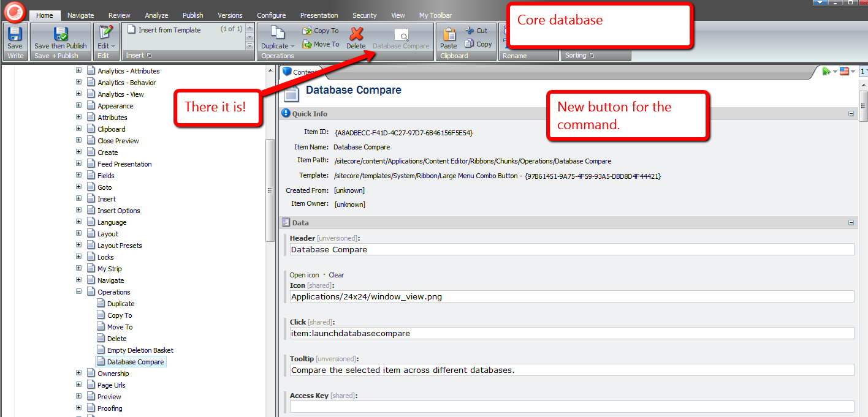
Task: Expand the Analytics - Attributes tree node
Action: [78, 71]
